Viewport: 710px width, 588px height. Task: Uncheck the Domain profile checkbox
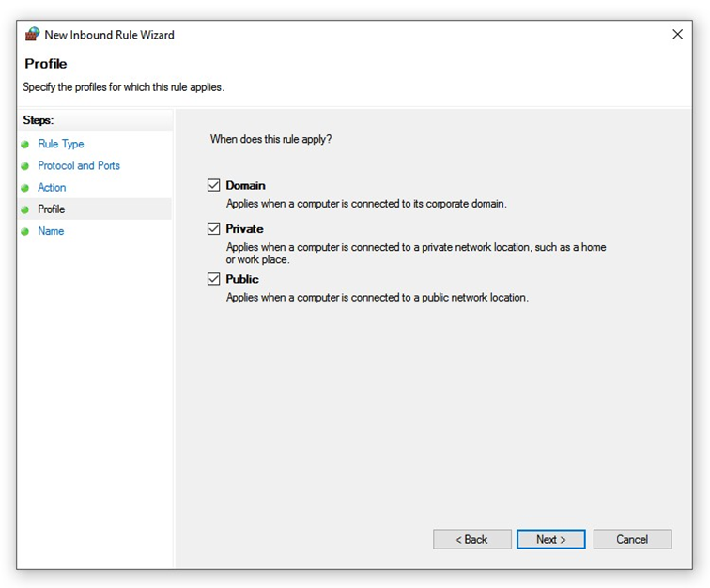214,185
